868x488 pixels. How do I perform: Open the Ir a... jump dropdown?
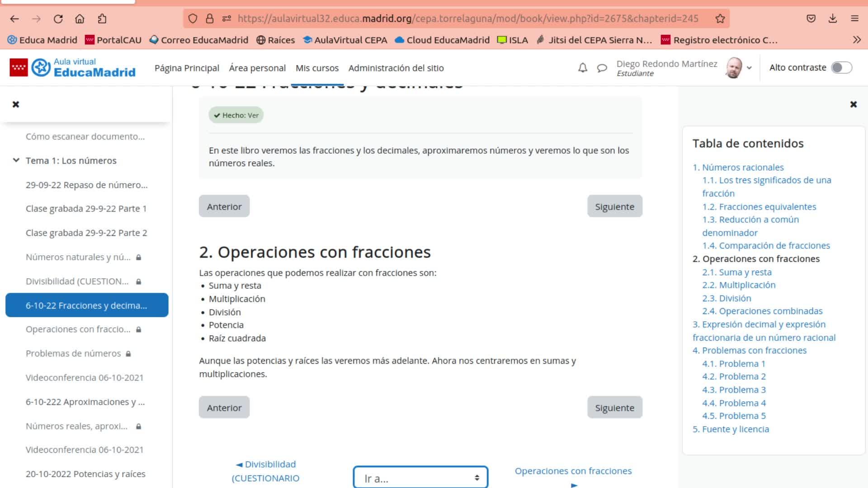(x=420, y=478)
